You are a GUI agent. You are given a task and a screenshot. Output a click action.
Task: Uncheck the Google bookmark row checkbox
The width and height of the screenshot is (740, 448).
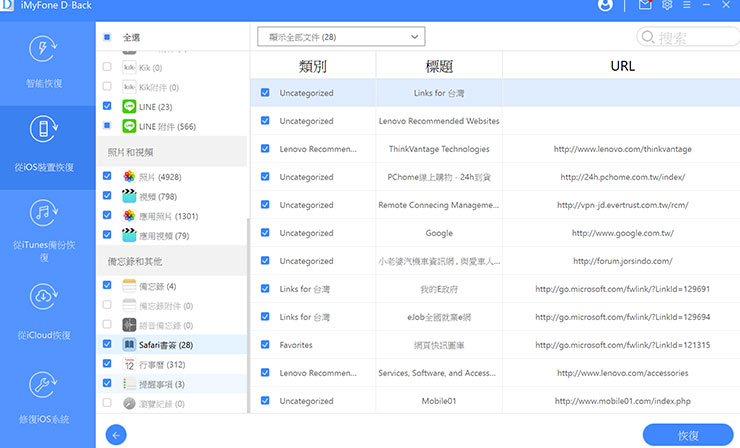pos(265,232)
